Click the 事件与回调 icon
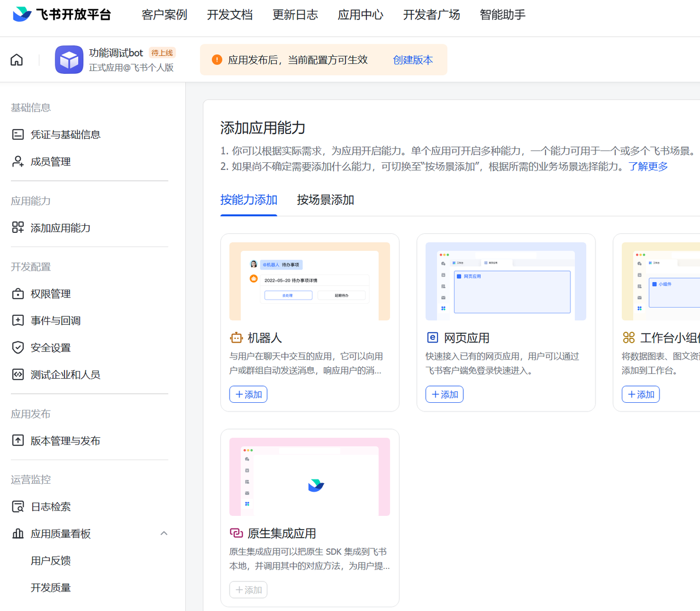700x611 pixels. pos(18,321)
